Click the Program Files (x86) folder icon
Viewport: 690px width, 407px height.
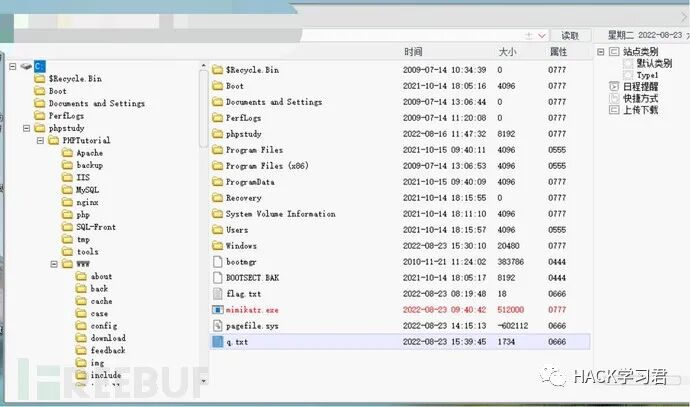(x=217, y=166)
